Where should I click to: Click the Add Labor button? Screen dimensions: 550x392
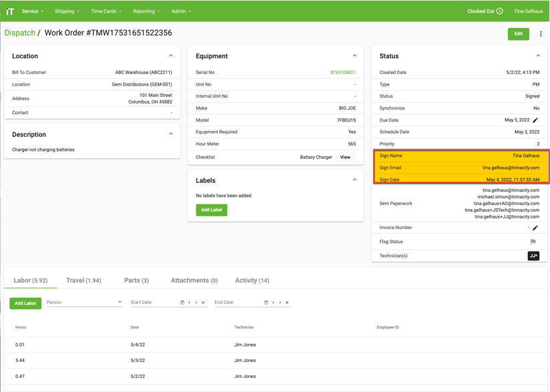pos(25,303)
